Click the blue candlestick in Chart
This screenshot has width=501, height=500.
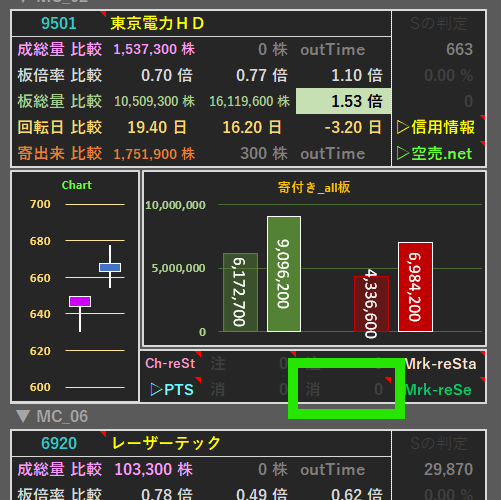coord(110,267)
